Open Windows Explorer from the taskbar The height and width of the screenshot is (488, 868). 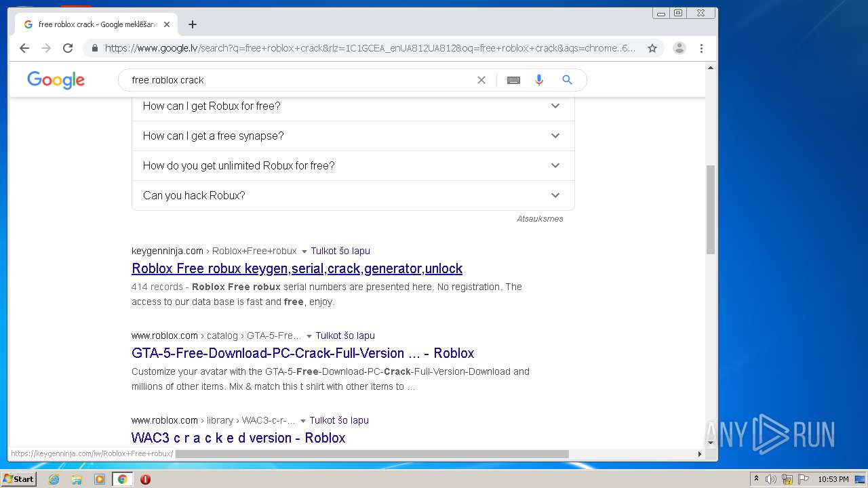tap(77, 479)
